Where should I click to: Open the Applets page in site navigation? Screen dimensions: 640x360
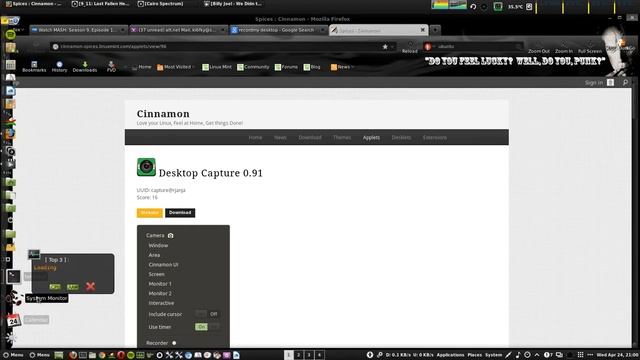click(x=371, y=138)
